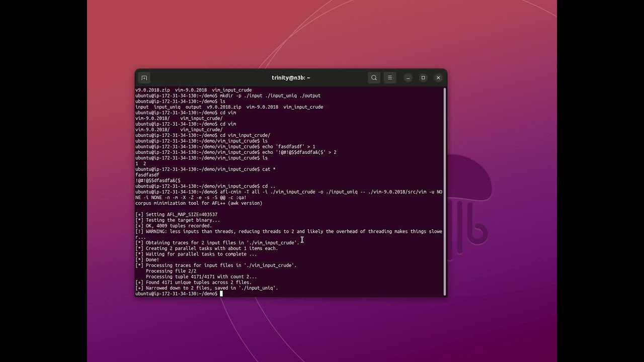Click 'Found 4171 unique tuples across 2 files' line
This screenshot has height=362, width=644.
(194, 283)
